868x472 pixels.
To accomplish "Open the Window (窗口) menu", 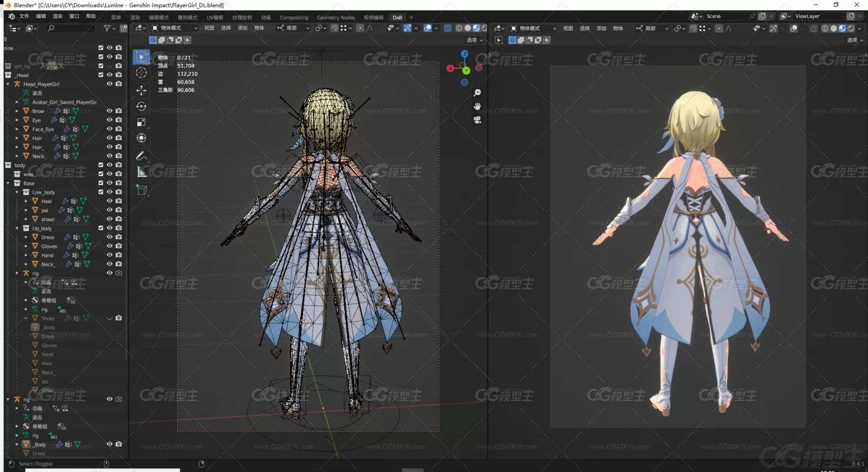I will pos(74,16).
